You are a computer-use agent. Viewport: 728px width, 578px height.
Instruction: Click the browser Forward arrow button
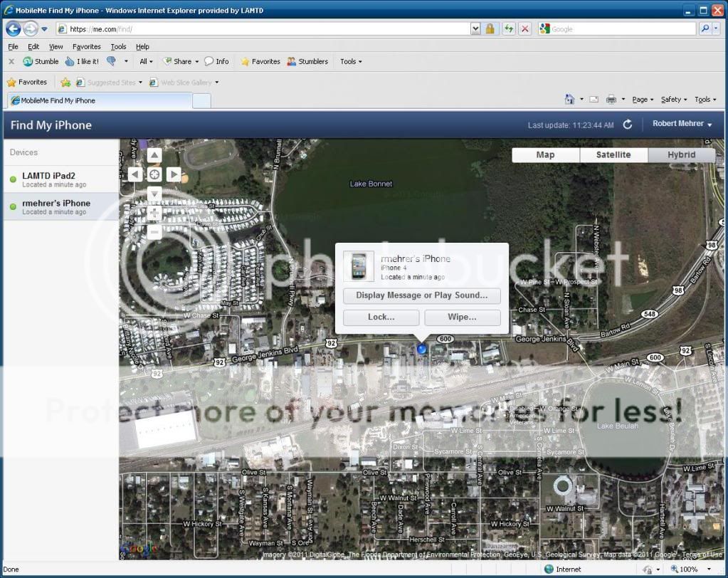pyautogui.click(x=31, y=28)
